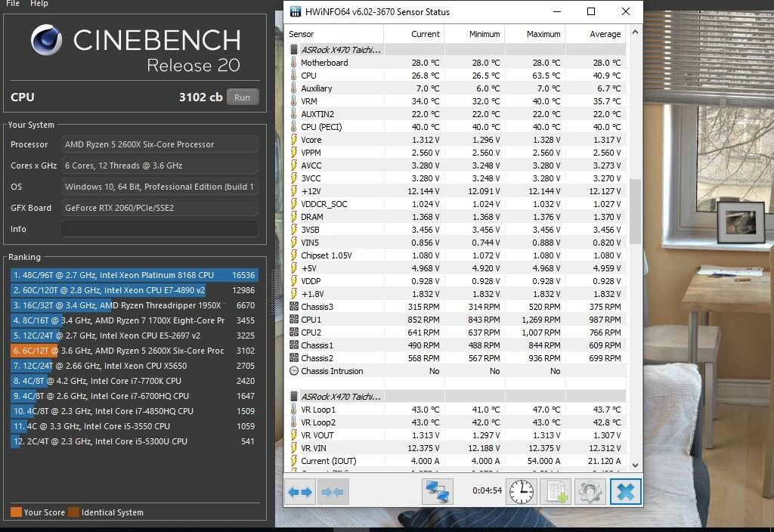This screenshot has height=532, width=774.
Task: Select ranking entry Intel Core i7-7700K
Action: 133,381
